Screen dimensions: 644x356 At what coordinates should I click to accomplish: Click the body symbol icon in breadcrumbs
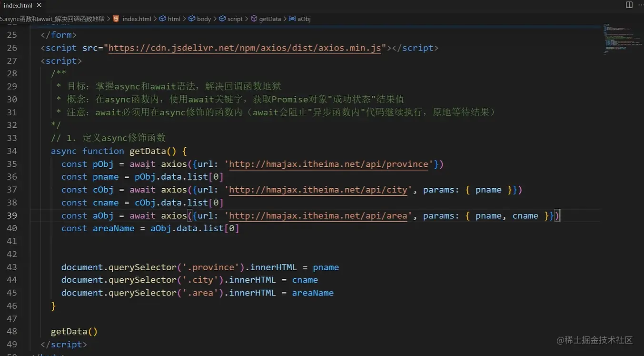coord(192,19)
